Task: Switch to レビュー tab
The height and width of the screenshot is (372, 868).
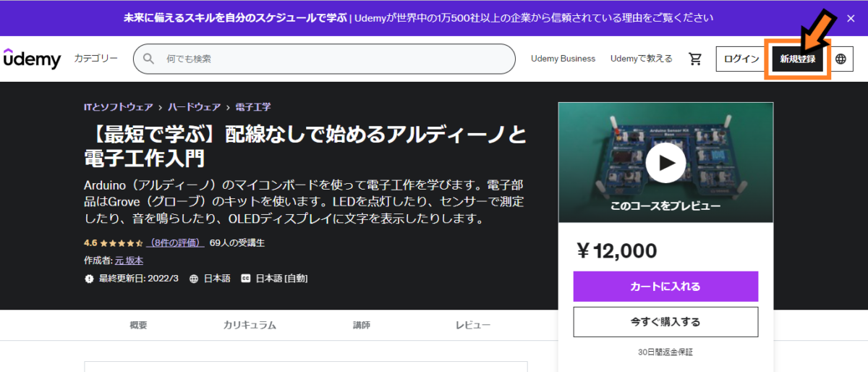Action: [473, 326]
